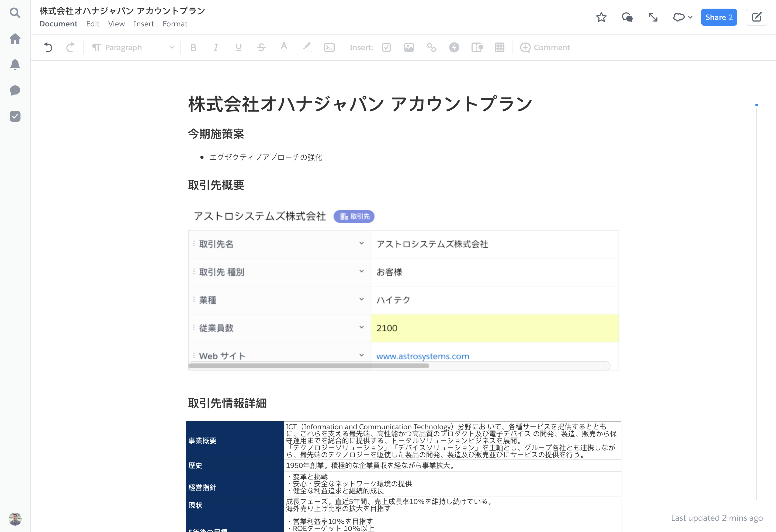The height and width of the screenshot is (532, 776).
Task: Click the Share button
Action: point(719,17)
